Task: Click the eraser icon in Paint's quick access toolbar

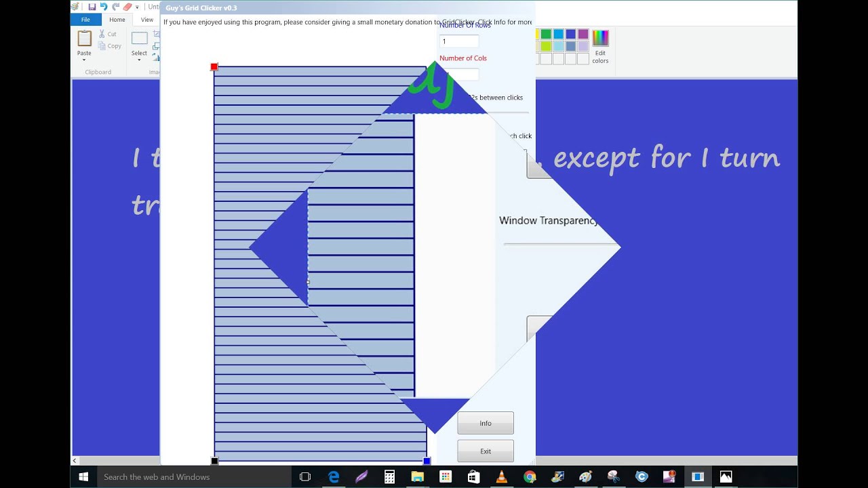Action: (x=127, y=7)
